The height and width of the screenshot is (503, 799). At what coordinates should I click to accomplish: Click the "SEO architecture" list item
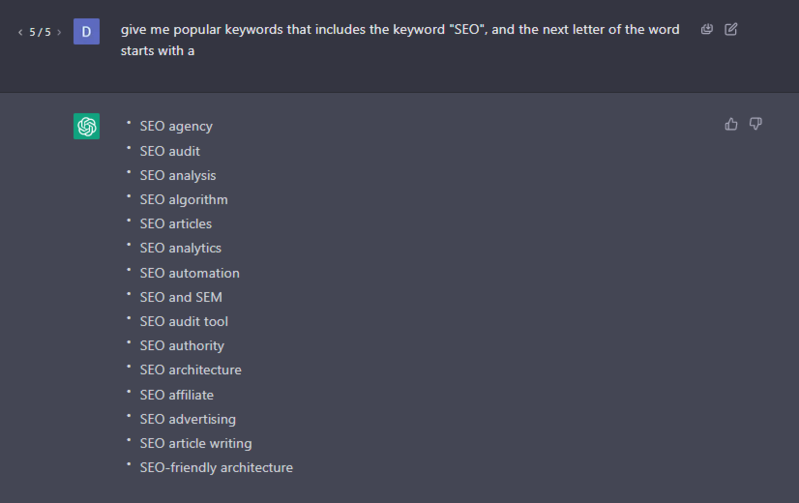(x=190, y=370)
